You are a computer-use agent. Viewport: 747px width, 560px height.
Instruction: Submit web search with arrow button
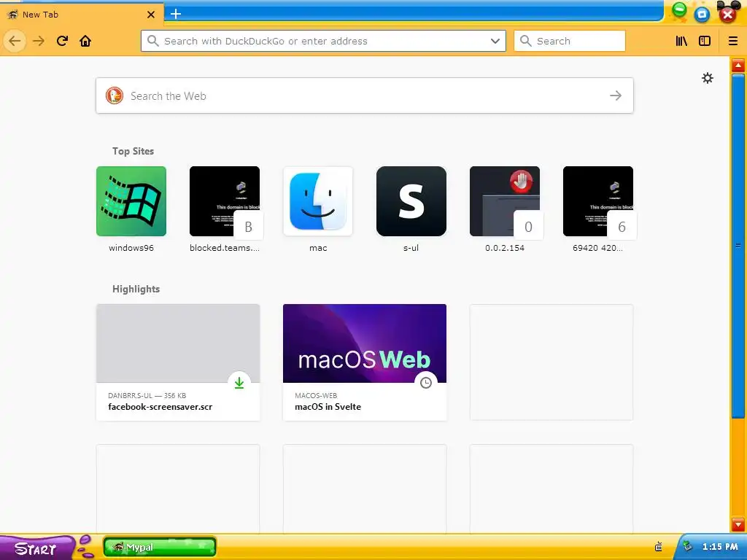click(616, 96)
